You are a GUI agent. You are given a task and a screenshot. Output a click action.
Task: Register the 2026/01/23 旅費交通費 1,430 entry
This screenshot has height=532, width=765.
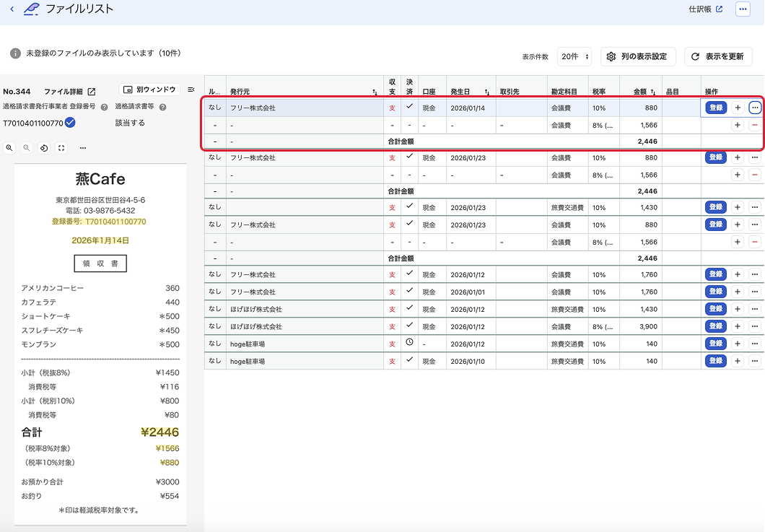pos(716,207)
